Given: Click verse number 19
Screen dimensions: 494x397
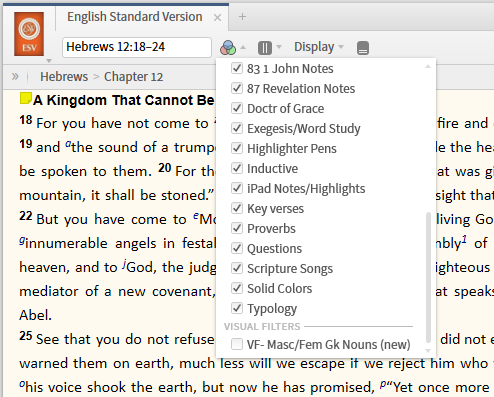Looking at the screenshot, I should (26, 144).
